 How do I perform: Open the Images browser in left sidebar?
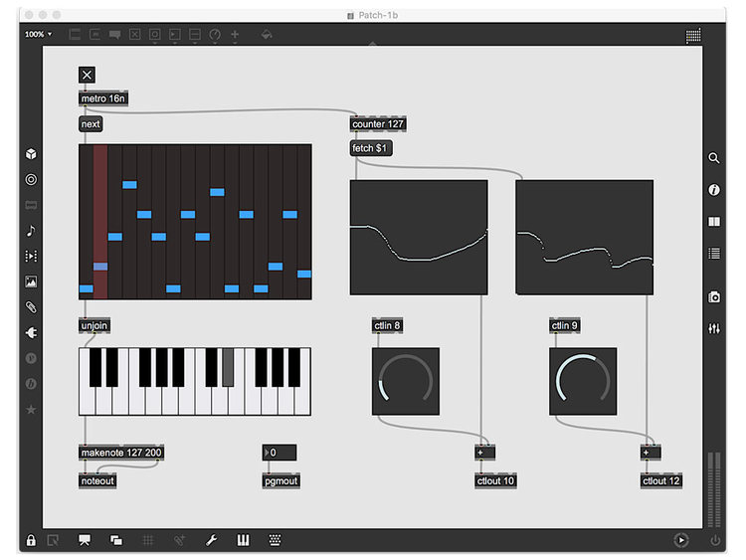coord(31,281)
